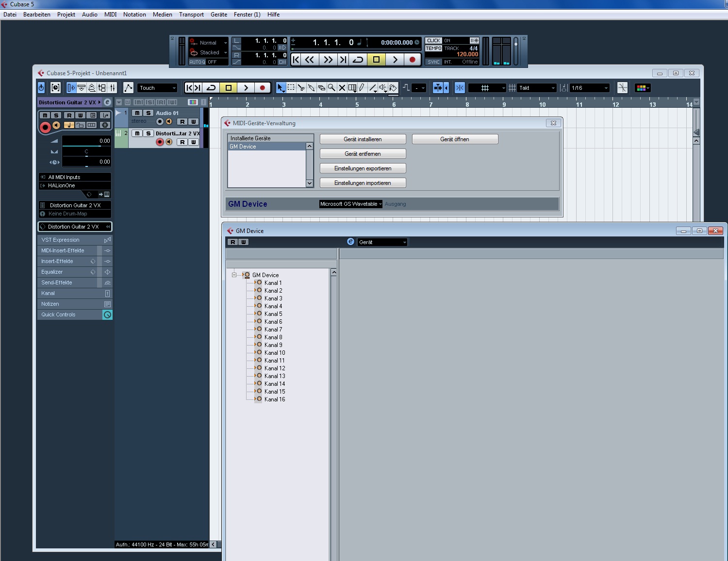Select the Zoom magnifier tool
This screenshot has width=728, height=561.
[x=331, y=88]
